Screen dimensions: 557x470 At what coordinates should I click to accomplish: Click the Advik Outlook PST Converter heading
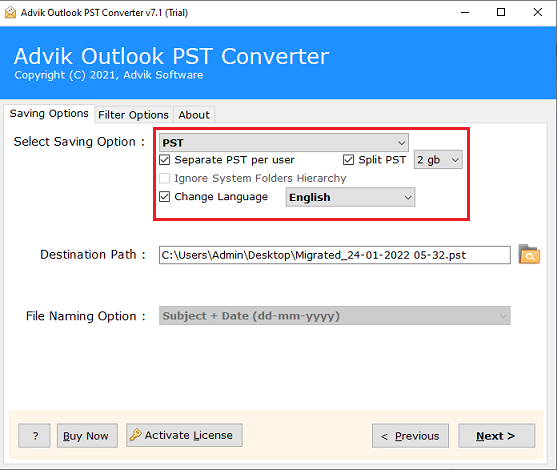pos(172,56)
